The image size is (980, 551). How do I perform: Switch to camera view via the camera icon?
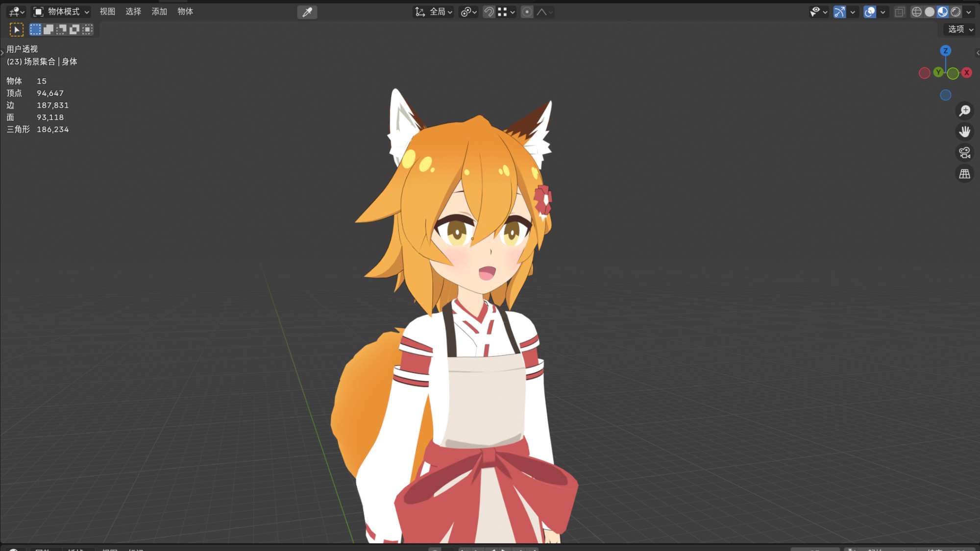coord(964,153)
